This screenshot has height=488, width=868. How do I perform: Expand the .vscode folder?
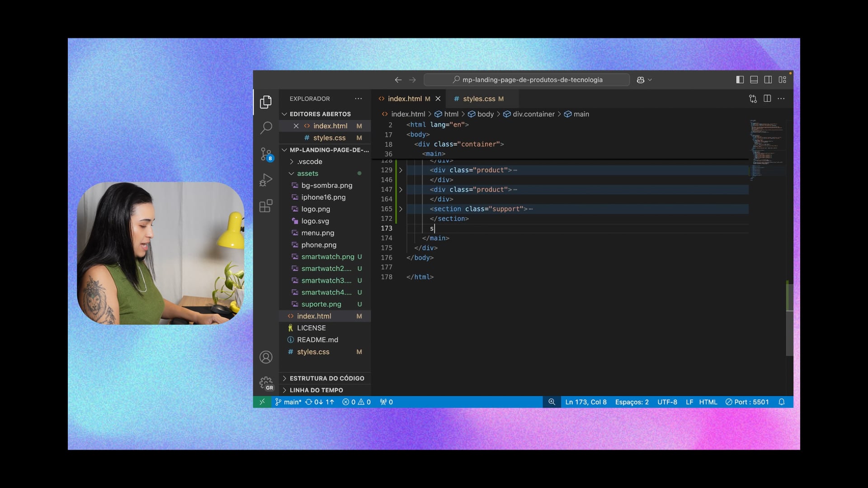pyautogui.click(x=310, y=161)
